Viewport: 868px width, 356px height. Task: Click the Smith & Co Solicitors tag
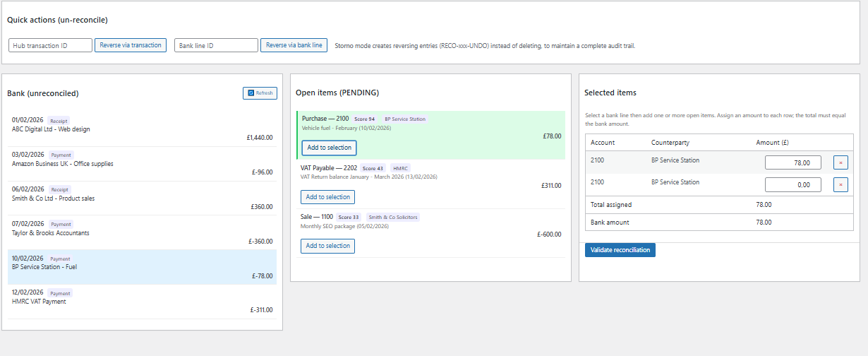coord(393,217)
